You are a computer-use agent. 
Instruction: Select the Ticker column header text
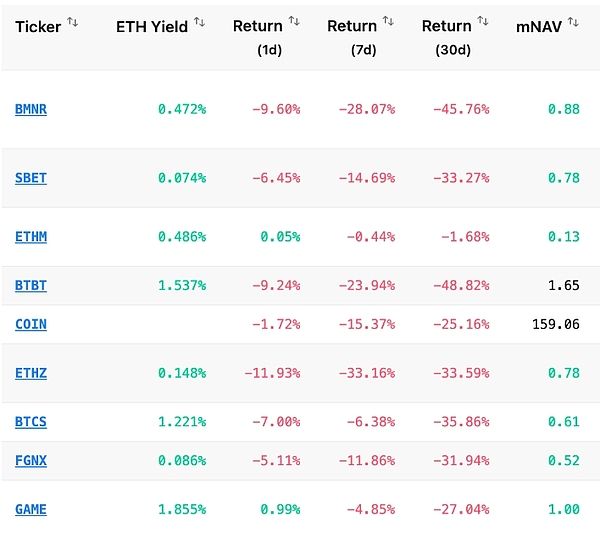point(38,27)
